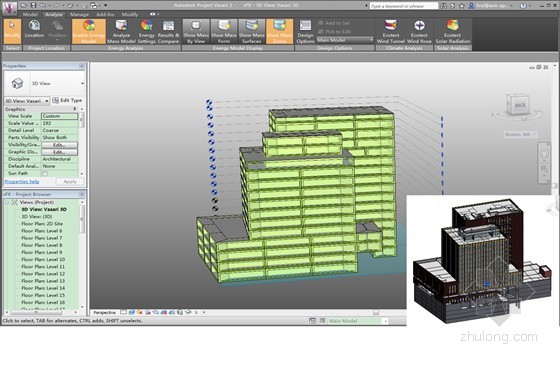Expand the Main Model design options dropdown
The image size is (560, 365).
pos(345,40)
